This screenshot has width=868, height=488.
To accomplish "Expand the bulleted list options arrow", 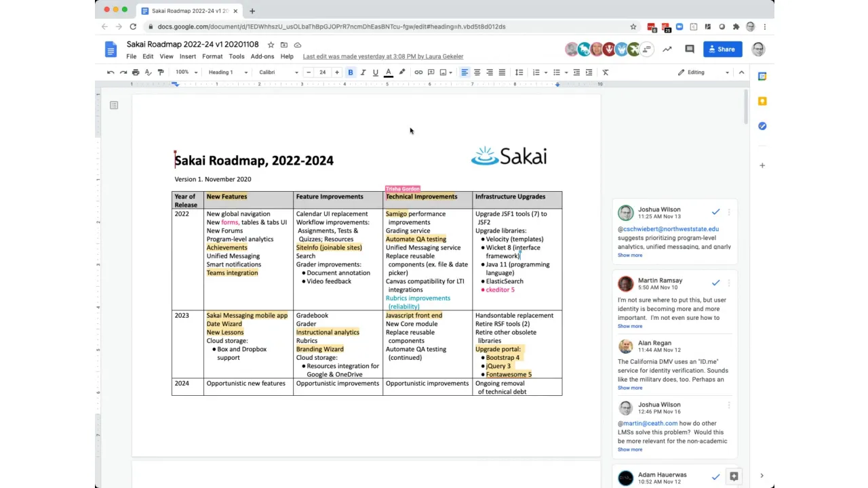I will coord(565,72).
